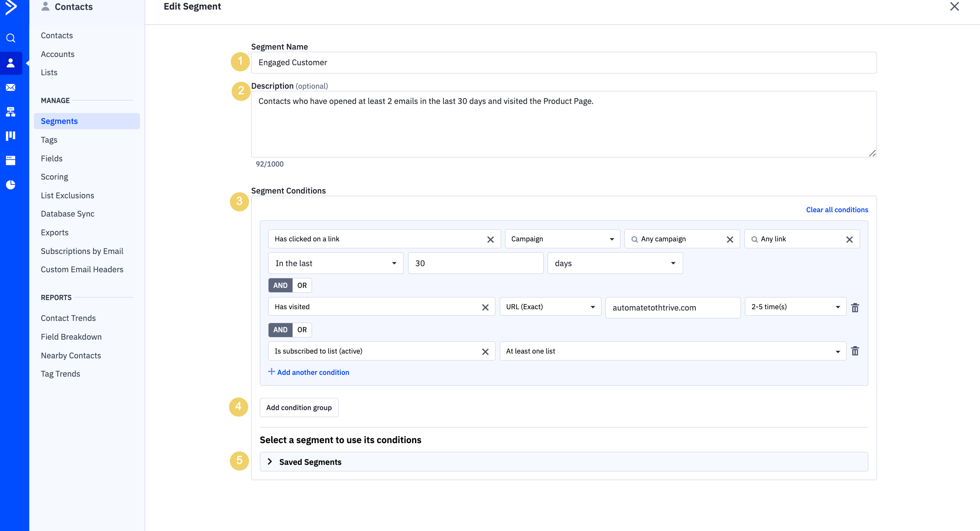The image size is (980, 531).
Task: Go to Tags in the Manage menu
Action: click(x=49, y=140)
